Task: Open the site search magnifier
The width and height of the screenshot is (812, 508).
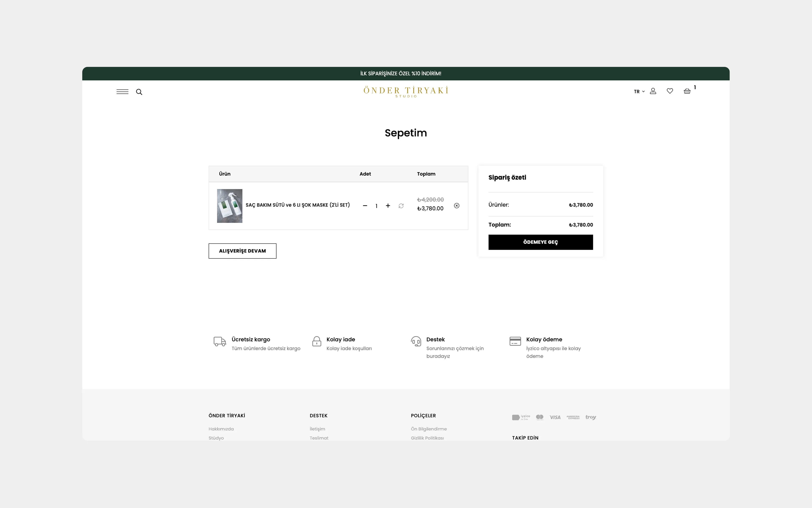Action: [139, 92]
